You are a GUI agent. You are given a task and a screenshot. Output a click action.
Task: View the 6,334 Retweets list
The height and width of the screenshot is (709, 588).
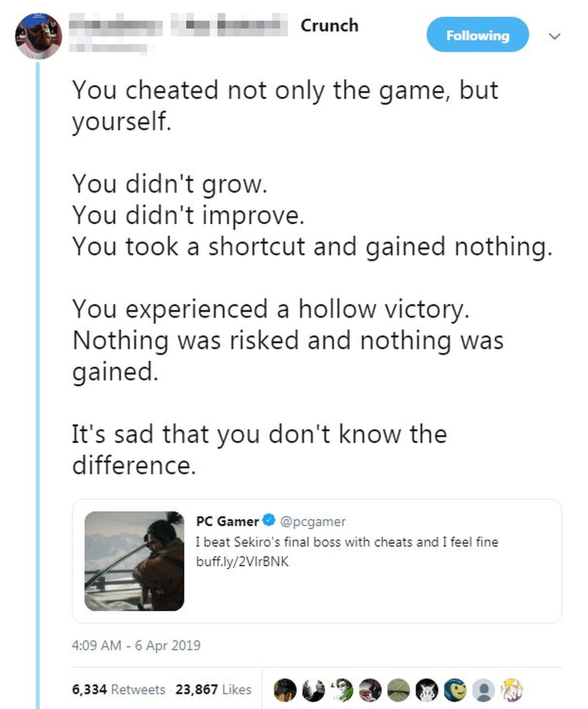tap(119, 690)
